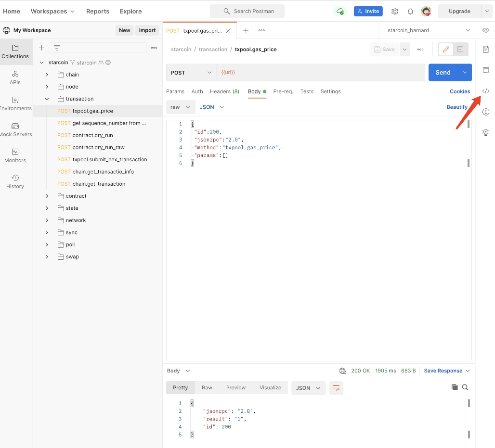Switch to the Params tab
Screen dimensions: 495x448
[175, 91]
